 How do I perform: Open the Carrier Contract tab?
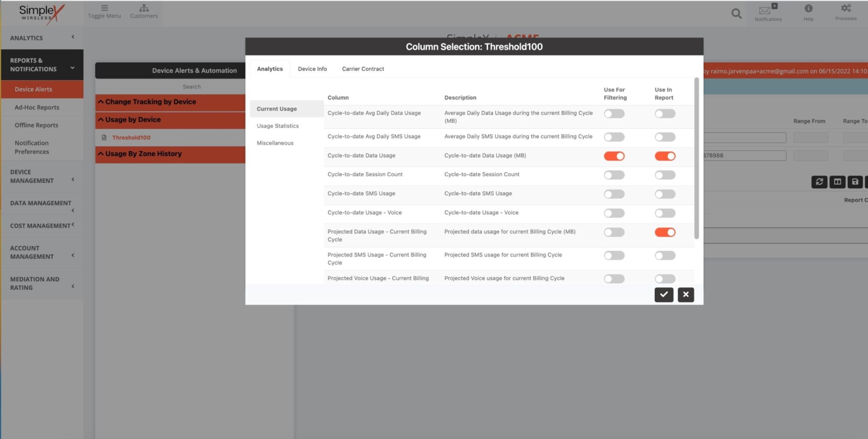[x=363, y=69]
